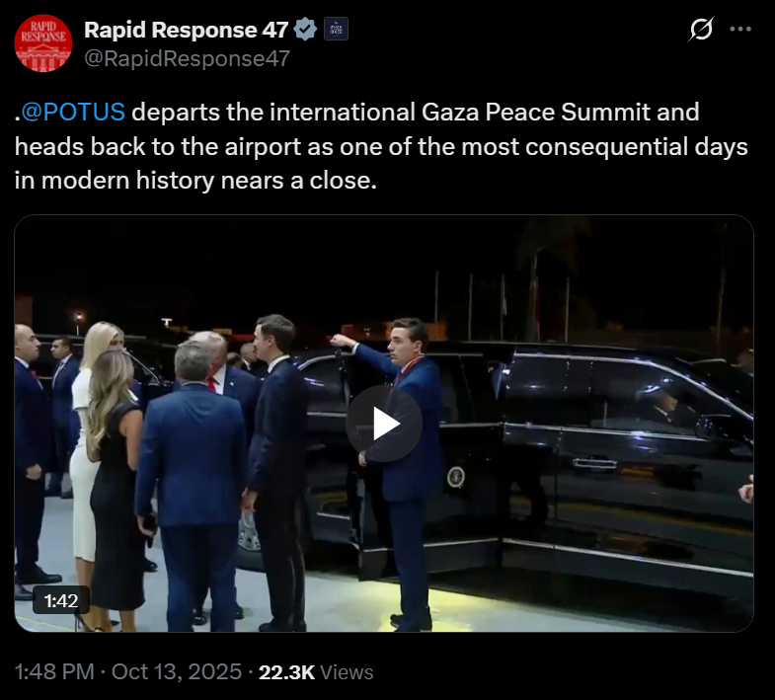Click the Rapid Response 47 display name

click(186, 30)
